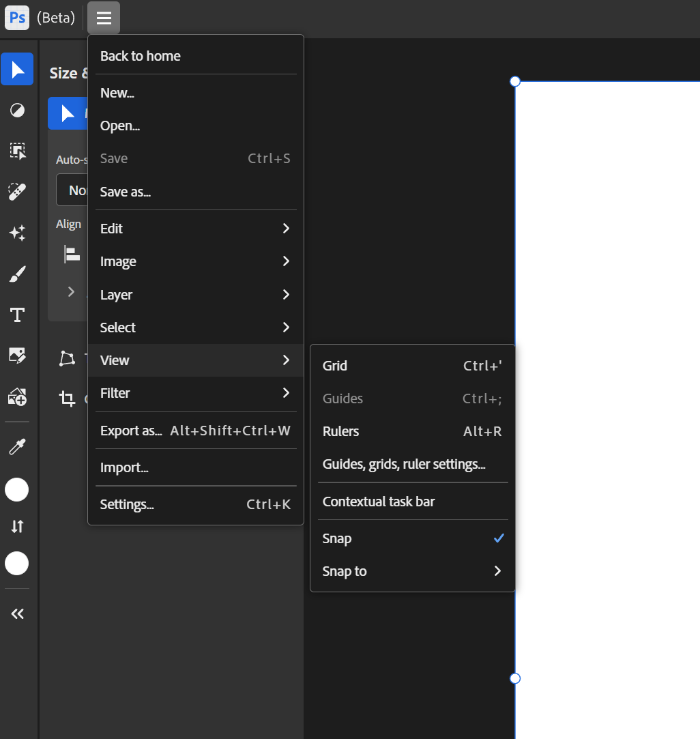Collapse the left toolbar

17,613
